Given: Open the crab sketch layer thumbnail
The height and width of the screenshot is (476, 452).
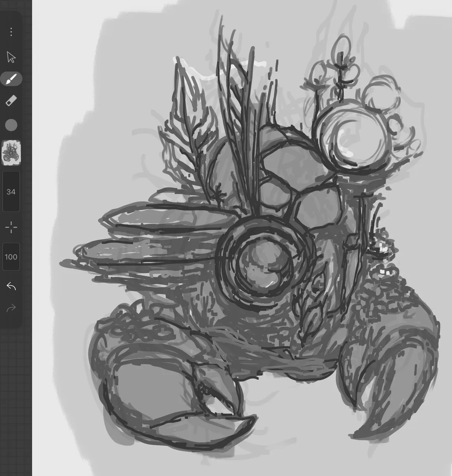Looking at the screenshot, I should [x=11, y=153].
